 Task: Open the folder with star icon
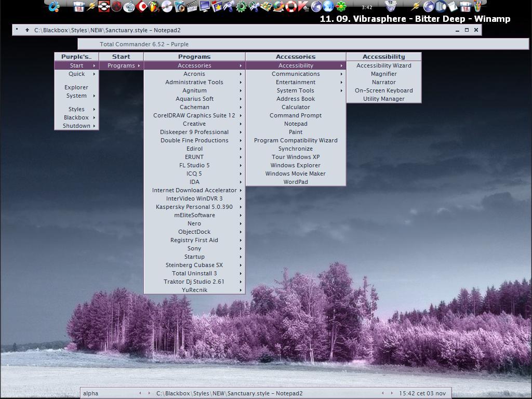[x=217, y=6]
